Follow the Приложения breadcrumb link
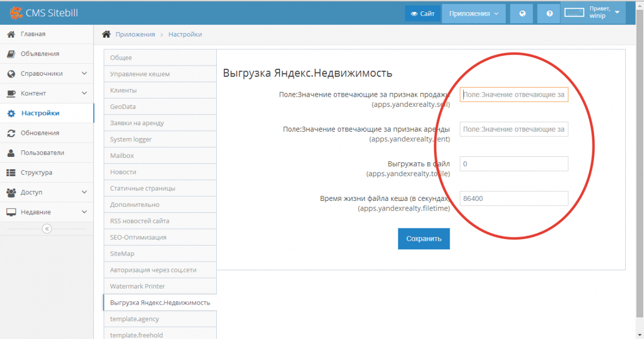The image size is (644, 339). click(x=135, y=34)
